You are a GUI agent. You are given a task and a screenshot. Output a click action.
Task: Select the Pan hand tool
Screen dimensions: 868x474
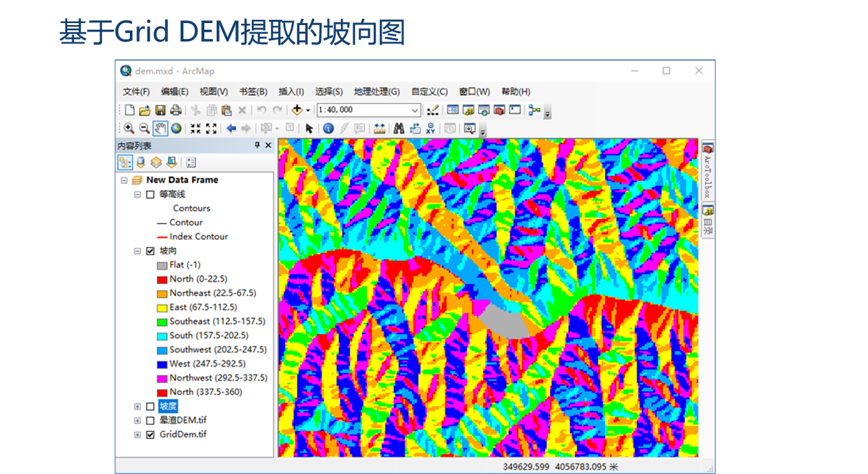point(160,129)
